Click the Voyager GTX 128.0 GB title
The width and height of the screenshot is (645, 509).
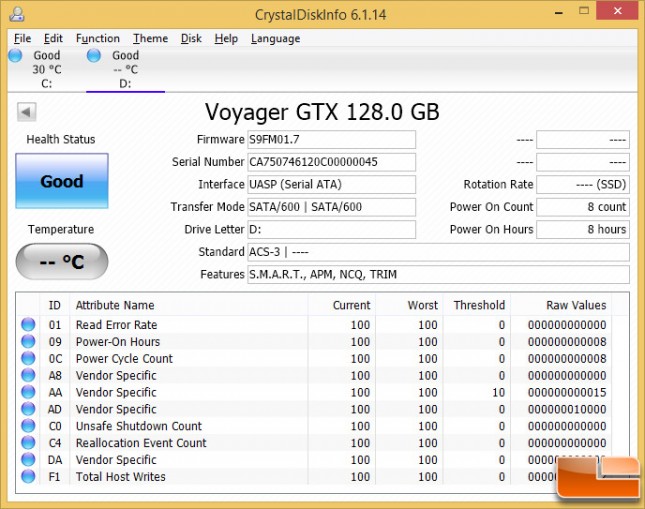[x=322, y=112]
